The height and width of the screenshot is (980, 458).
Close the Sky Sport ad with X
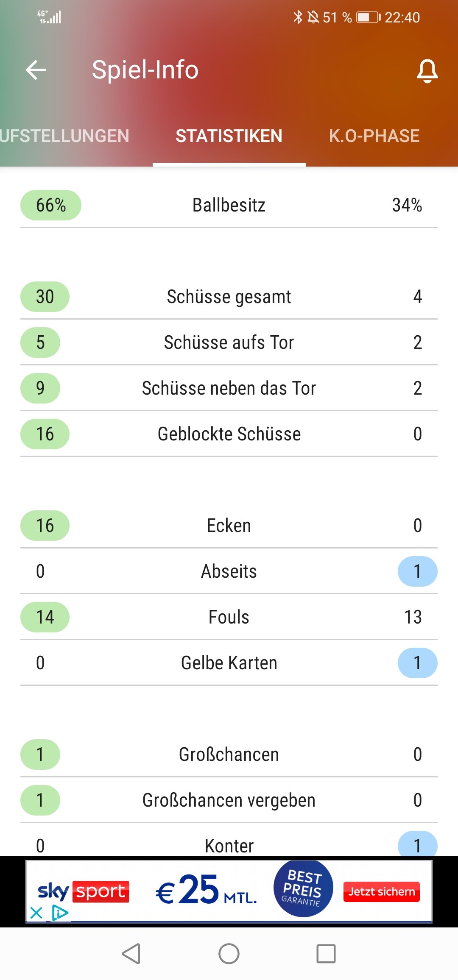click(36, 913)
